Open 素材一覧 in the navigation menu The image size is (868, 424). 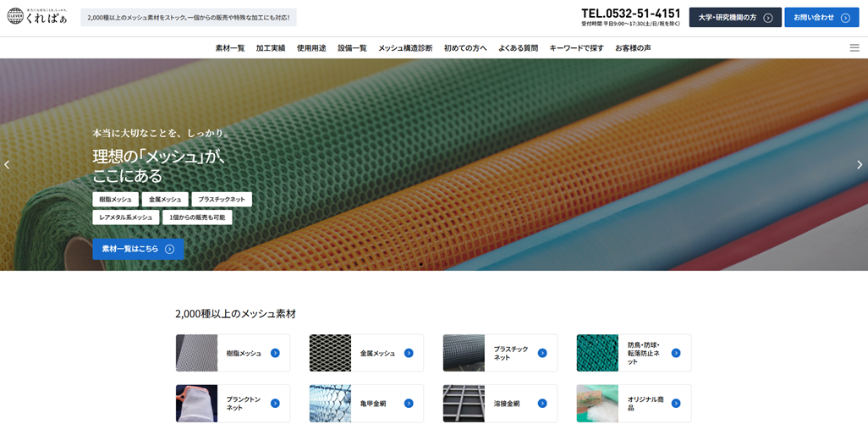pos(230,48)
